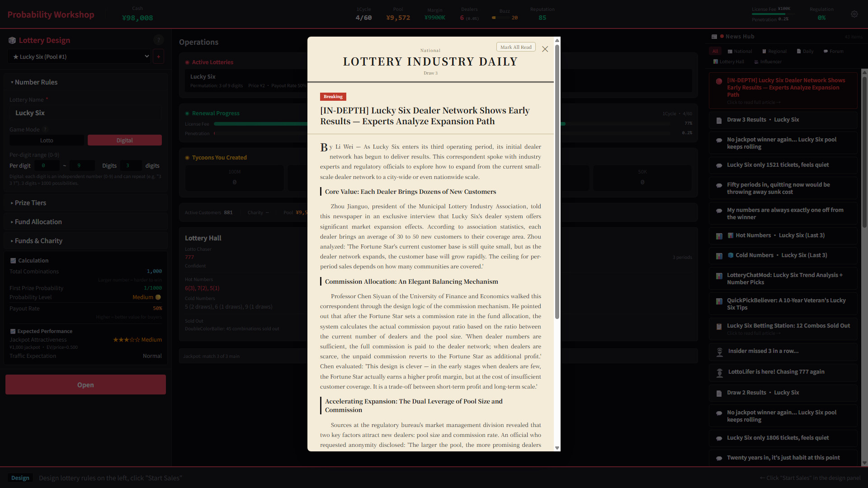
Task: Open Game Mode help tooltip icon
Action: click(x=45, y=130)
